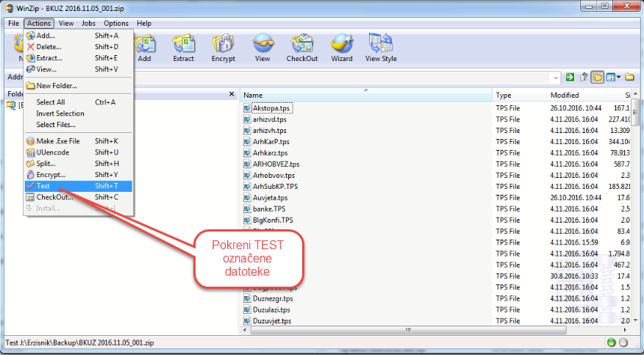The image size is (644, 355).
Task: Click the View toolbar icon
Action: tap(262, 48)
